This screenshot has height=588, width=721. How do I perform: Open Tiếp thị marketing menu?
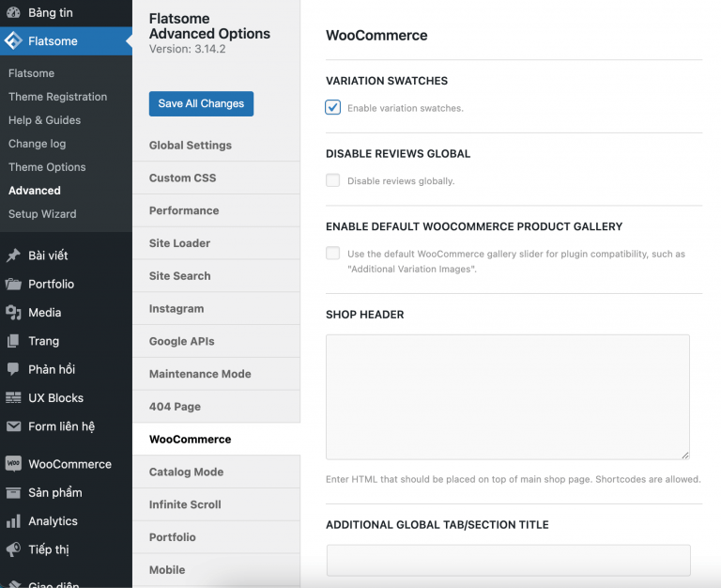pyautogui.click(x=48, y=549)
